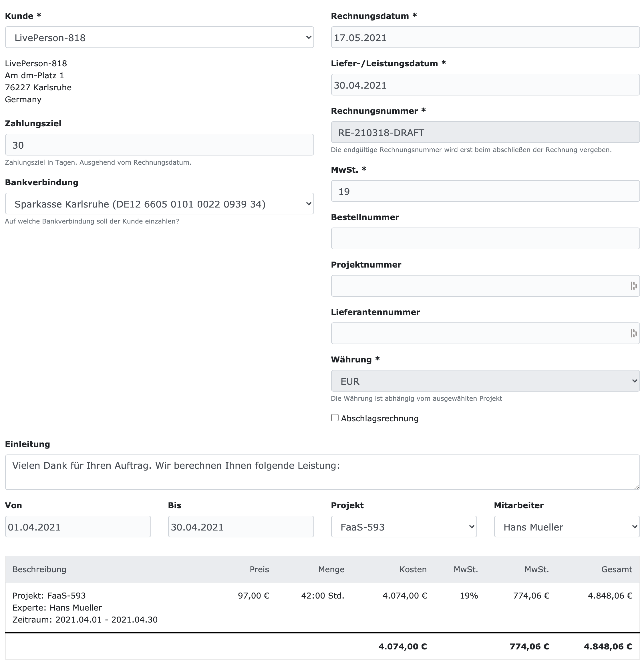Screen dimensions: 644x666
Task: Click the Rechnungsdatum date field
Action: [x=485, y=37]
